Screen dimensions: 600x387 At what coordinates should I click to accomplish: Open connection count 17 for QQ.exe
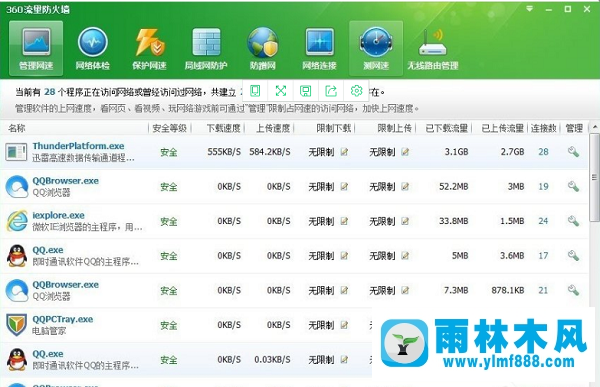(543, 255)
